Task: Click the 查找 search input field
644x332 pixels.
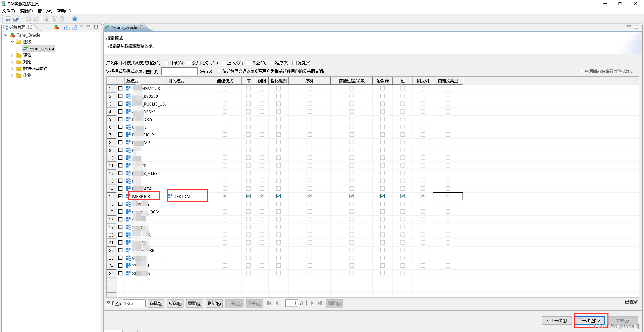Action: (x=179, y=71)
